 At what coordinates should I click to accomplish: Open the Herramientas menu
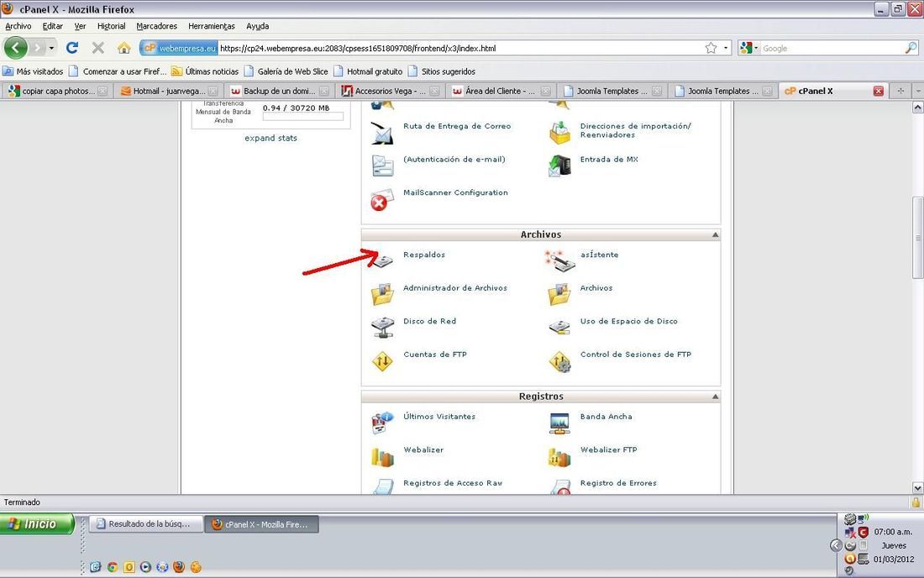pos(212,26)
